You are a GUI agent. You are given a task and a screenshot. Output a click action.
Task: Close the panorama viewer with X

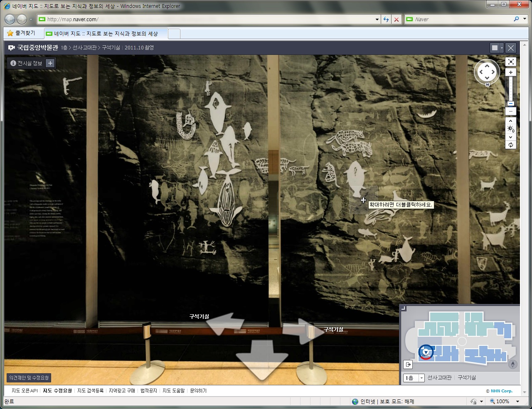511,48
